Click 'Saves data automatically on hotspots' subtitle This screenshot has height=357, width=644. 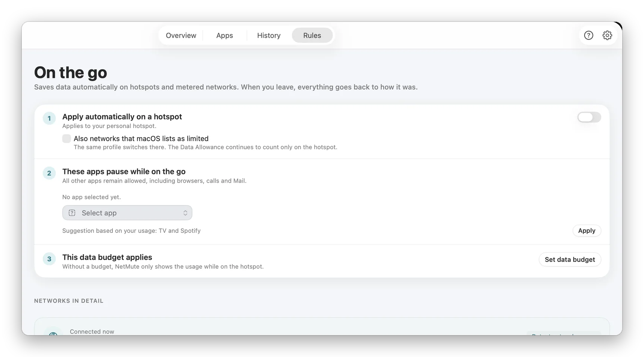click(226, 87)
